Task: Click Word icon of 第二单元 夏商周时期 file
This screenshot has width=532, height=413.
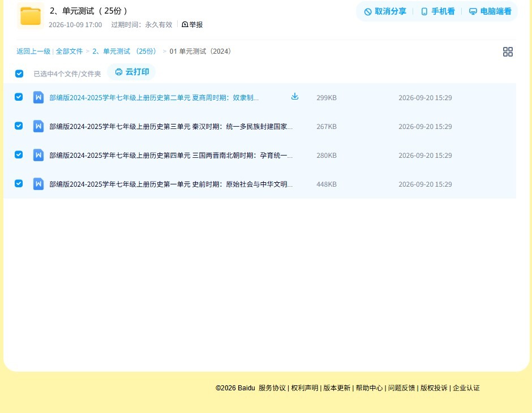Action: point(38,98)
